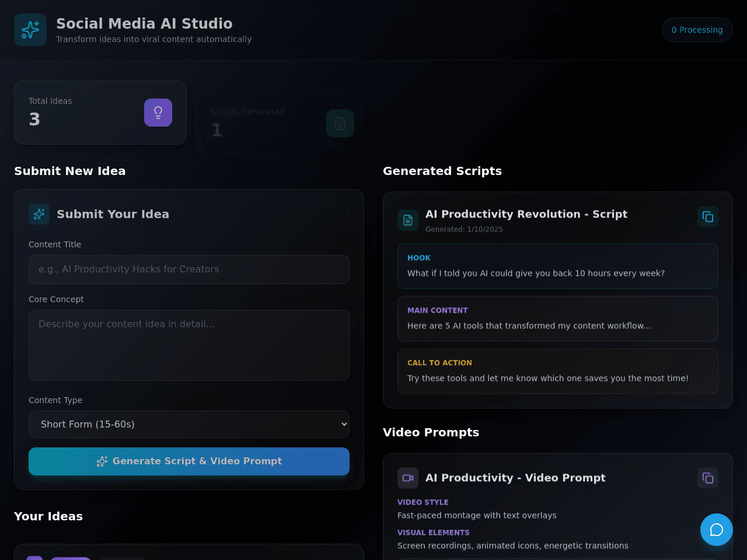Click the lightbulb icon in Total Ideas card
This screenshot has height=560, width=747.
(x=158, y=113)
